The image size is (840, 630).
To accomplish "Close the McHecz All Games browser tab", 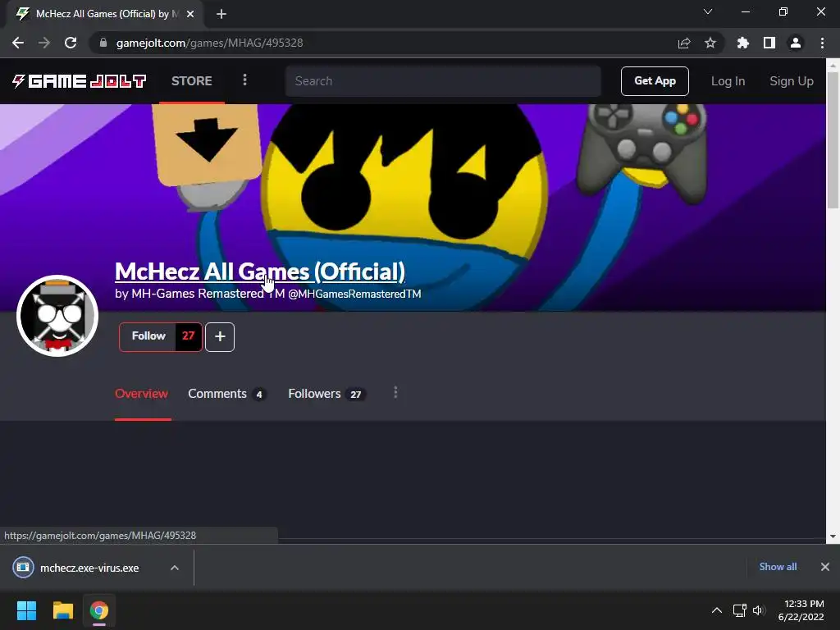I will coord(190,14).
